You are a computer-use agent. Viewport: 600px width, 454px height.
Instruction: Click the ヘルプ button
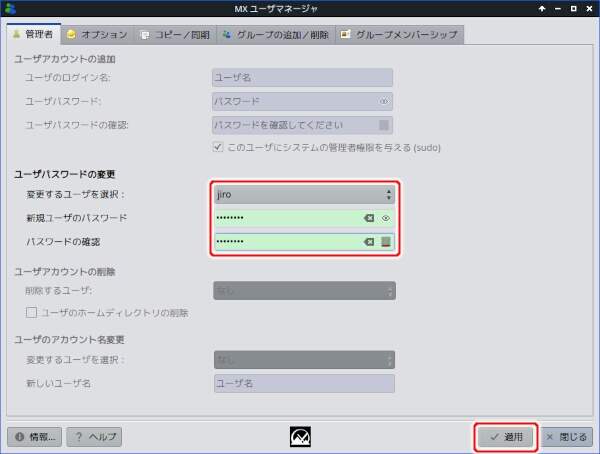coord(94,437)
